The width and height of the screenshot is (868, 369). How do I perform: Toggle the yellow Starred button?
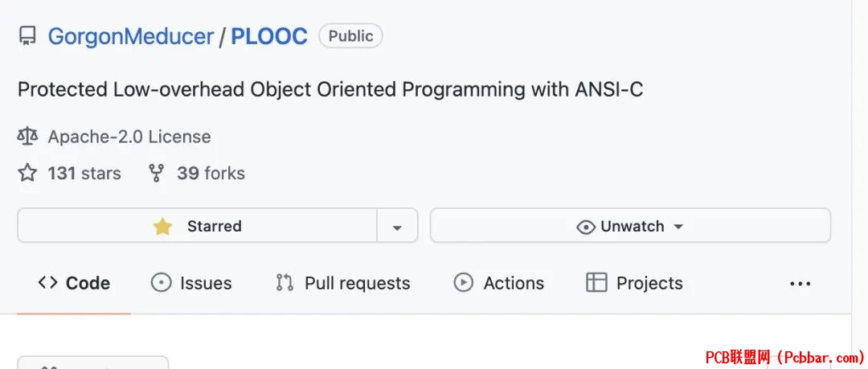[198, 225]
